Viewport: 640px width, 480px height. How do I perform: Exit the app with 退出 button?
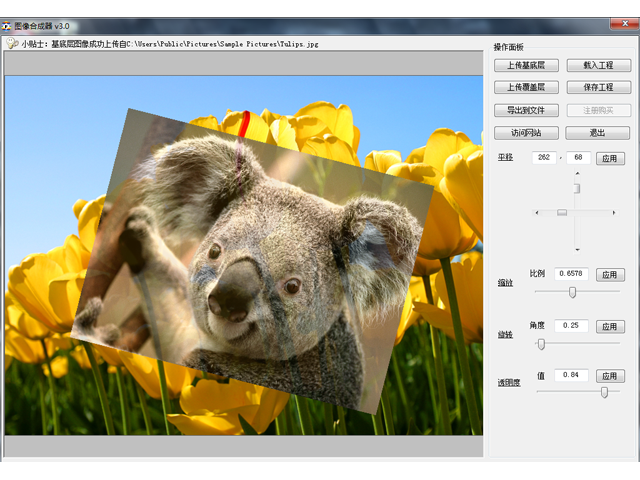598,133
